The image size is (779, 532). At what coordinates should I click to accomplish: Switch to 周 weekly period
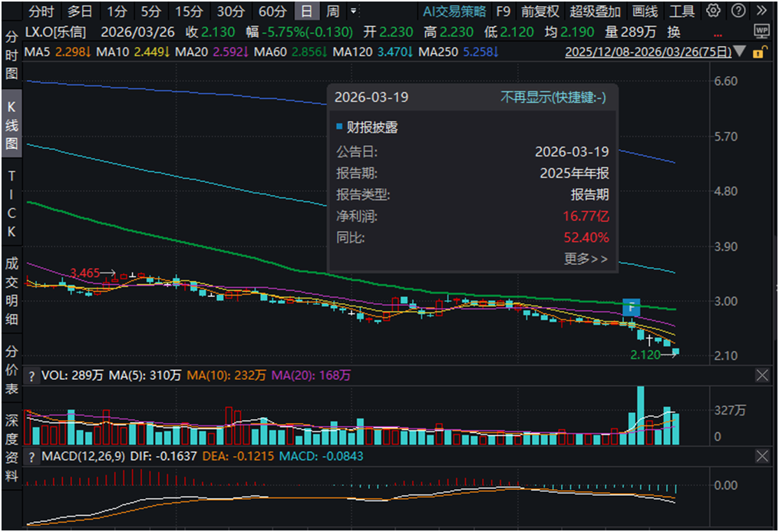pyautogui.click(x=332, y=11)
